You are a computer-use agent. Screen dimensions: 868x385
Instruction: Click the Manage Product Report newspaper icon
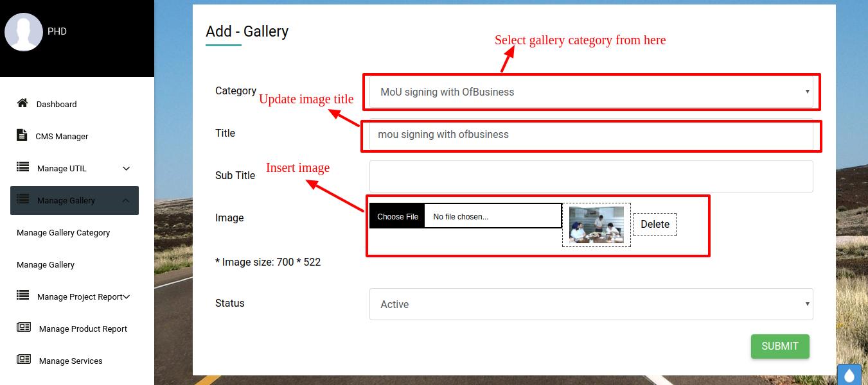(x=24, y=328)
